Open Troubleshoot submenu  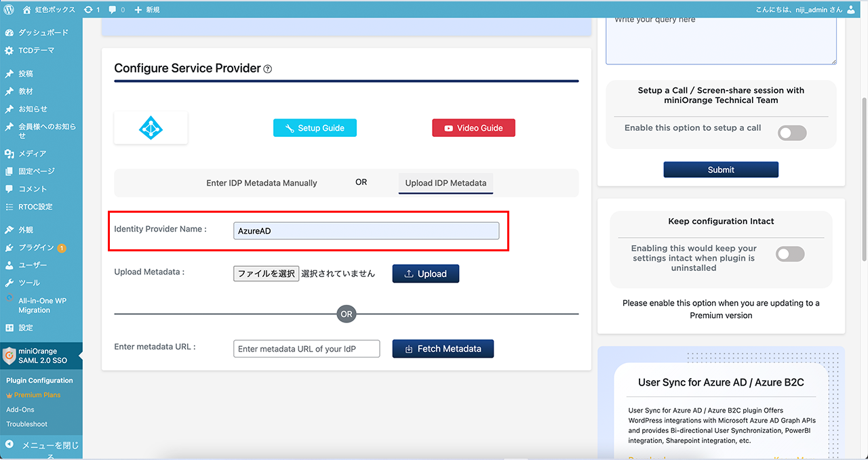[x=27, y=424]
